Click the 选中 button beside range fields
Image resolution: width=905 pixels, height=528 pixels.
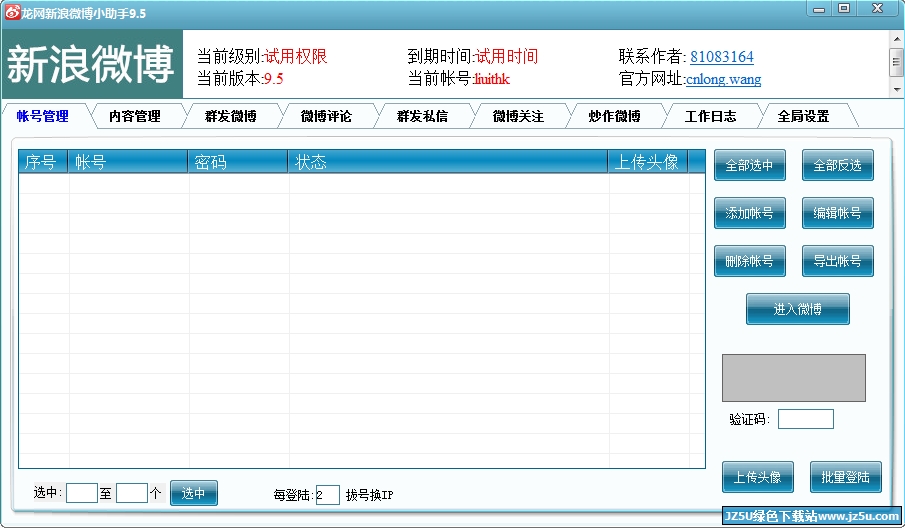tap(193, 493)
